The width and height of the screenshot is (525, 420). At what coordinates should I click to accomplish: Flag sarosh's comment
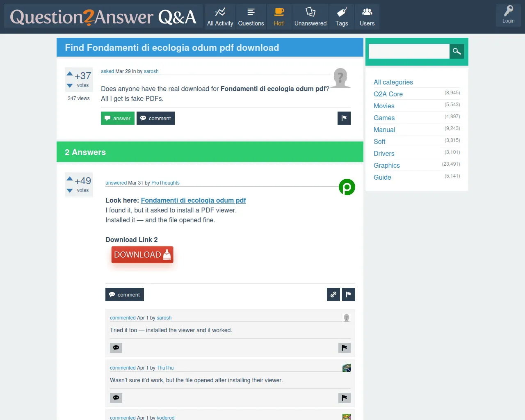(345, 348)
